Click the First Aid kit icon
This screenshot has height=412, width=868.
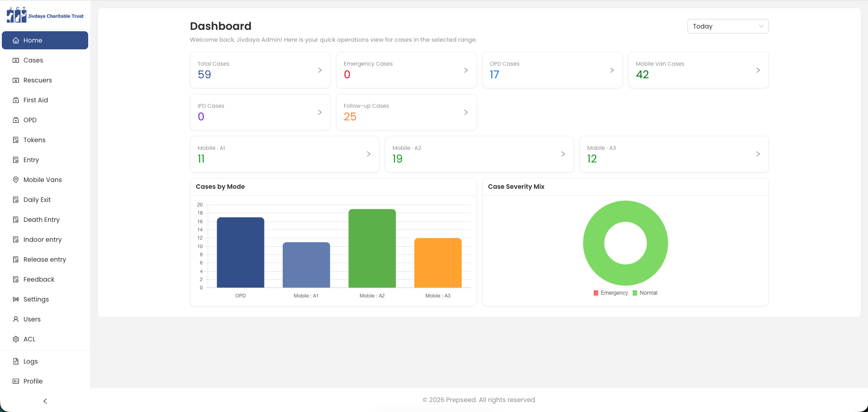click(x=16, y=100)
